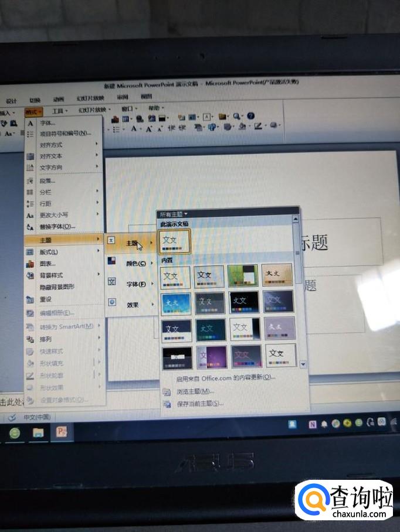
Task: Switch to the 视图 ribbon tab
Action: 147,96
